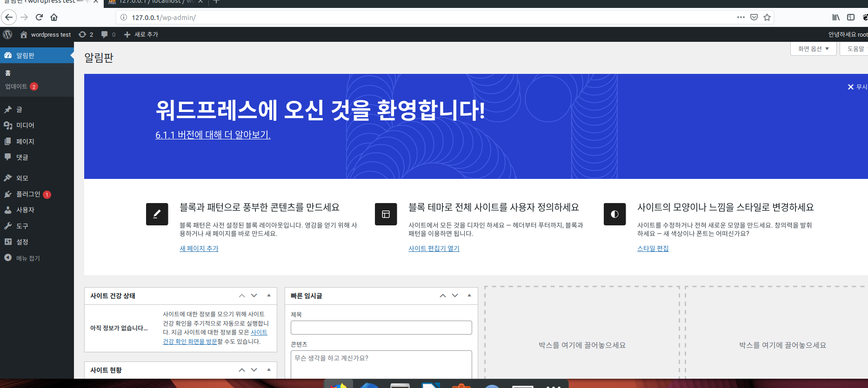Open the 미디어 media menu
Viewport: 868px width, 388px height.
(37, 125)
